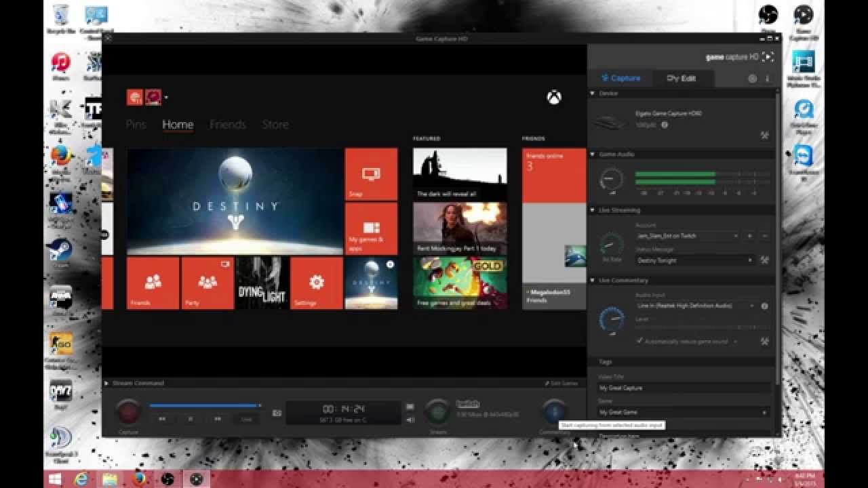Click the Xbox logo icon

pos(554,98)
